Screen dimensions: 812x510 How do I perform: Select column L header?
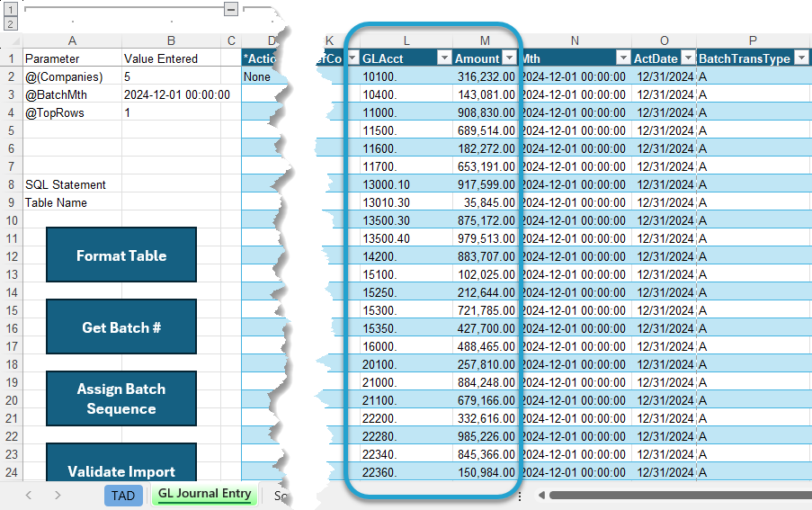tap(406, 40)
